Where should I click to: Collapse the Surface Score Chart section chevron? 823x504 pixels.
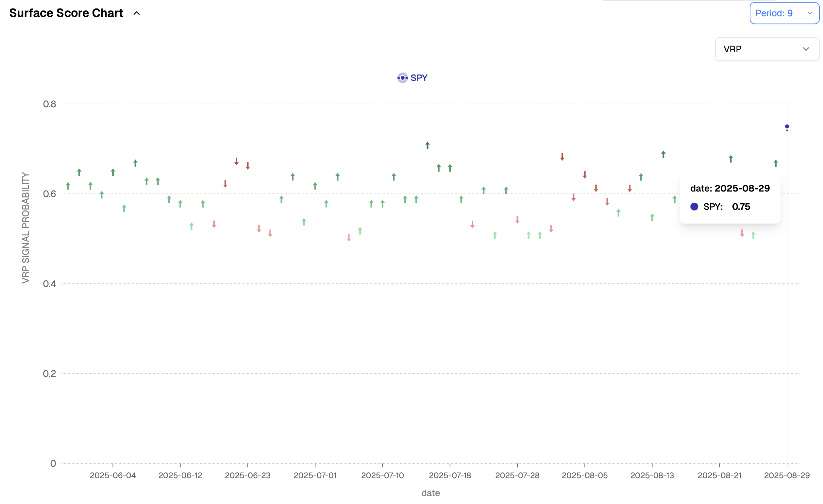137,13
